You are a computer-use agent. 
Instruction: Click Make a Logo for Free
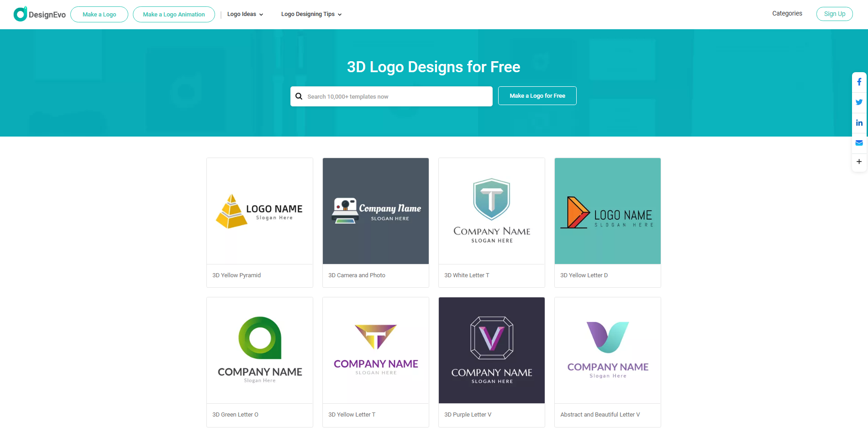[537, 96]
